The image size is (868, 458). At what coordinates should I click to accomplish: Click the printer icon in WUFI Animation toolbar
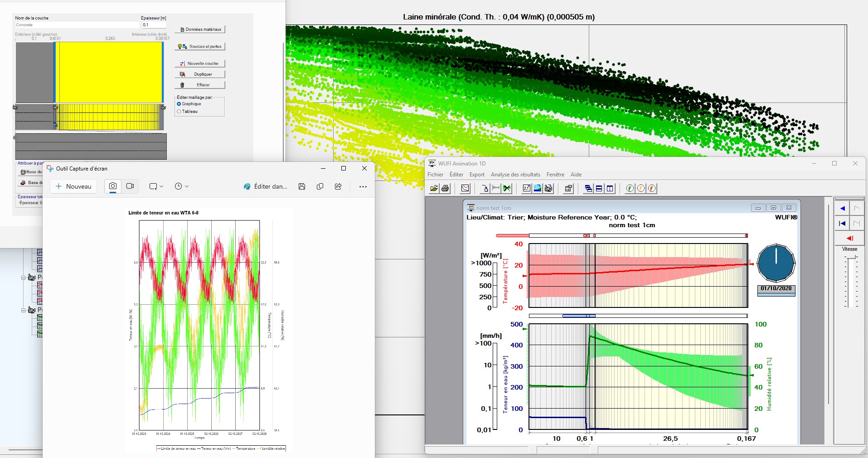(445, 189)
